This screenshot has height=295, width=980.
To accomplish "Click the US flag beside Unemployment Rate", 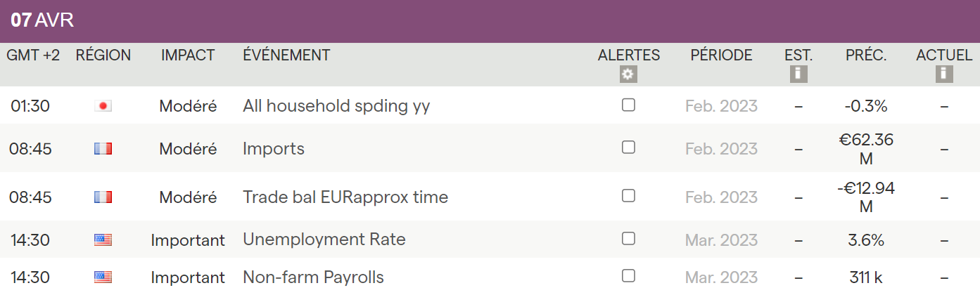I will 103,240.
